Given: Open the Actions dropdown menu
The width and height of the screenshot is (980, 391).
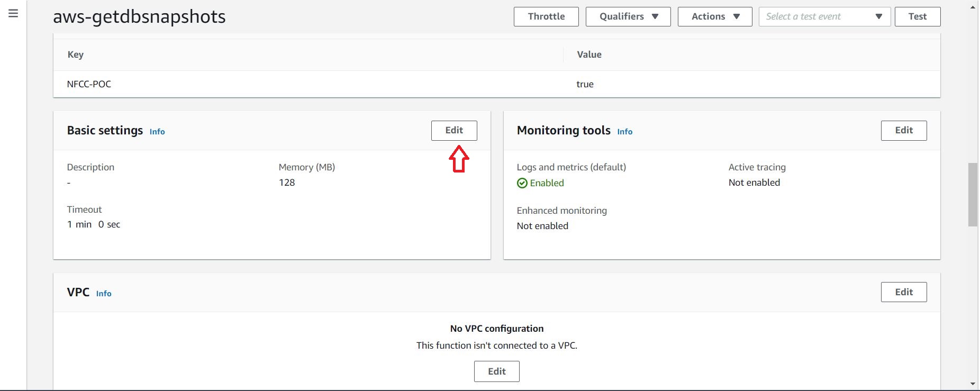Looking at the screenshot, I should (x=714, y=16).
